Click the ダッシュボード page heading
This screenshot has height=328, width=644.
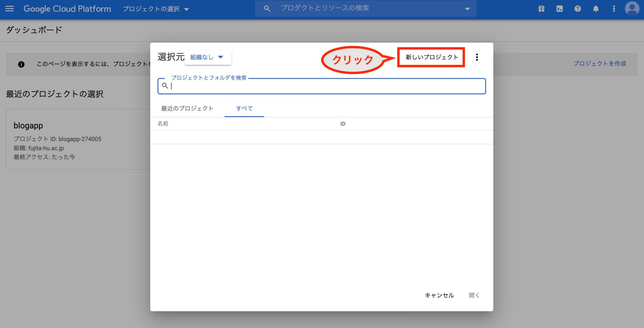coord(34,30)
